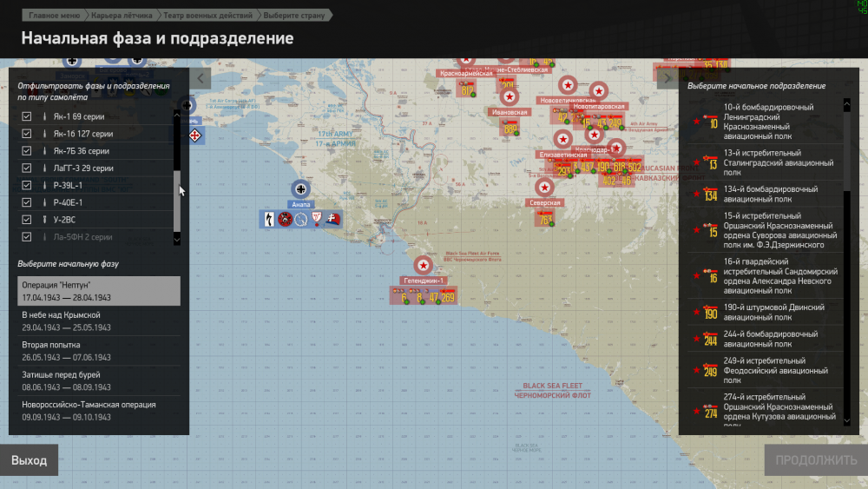Select 274-й истребительный Оршанский полк
Image resolution: width=868 pixels, height=489 pixels.
766,411
